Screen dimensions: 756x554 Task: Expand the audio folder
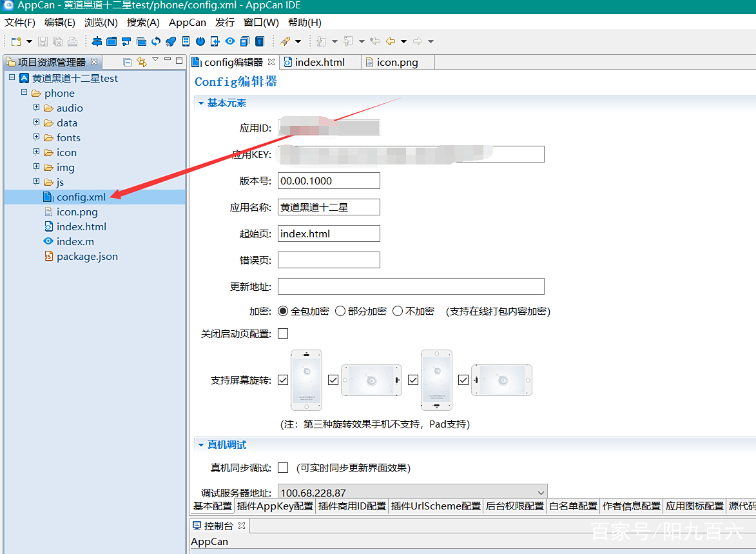click(36, 107)
